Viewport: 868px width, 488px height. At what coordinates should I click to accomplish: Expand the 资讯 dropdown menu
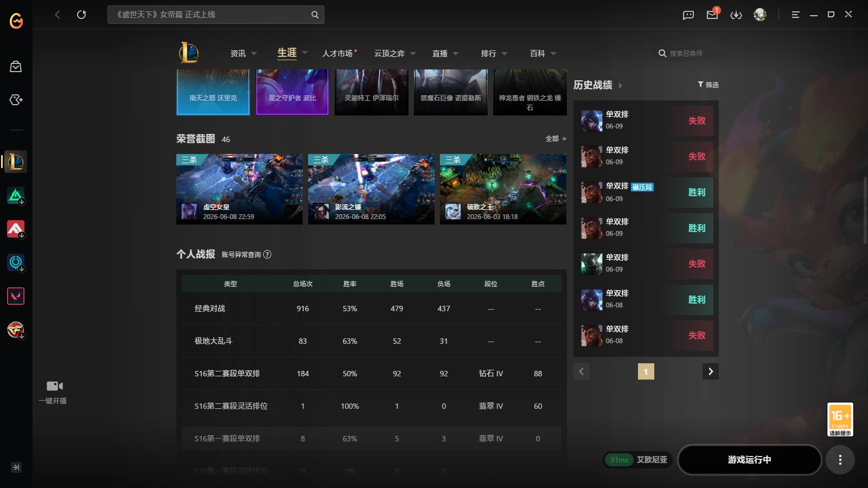point(254,54)
